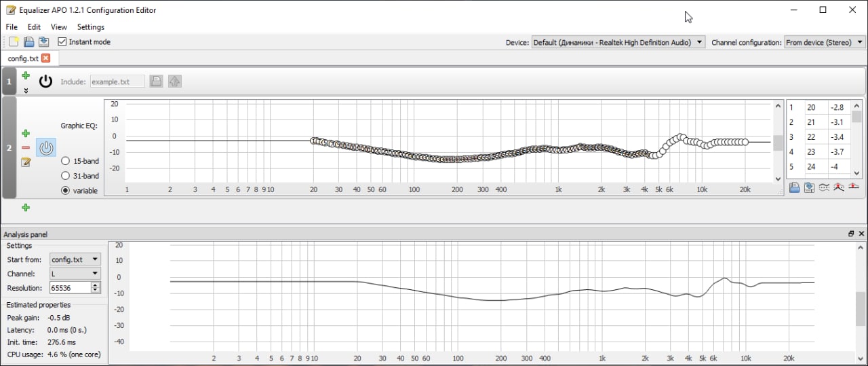This screenshot has width=868, height=366.
Task: Add a filter above row 1
Action: 26,75
